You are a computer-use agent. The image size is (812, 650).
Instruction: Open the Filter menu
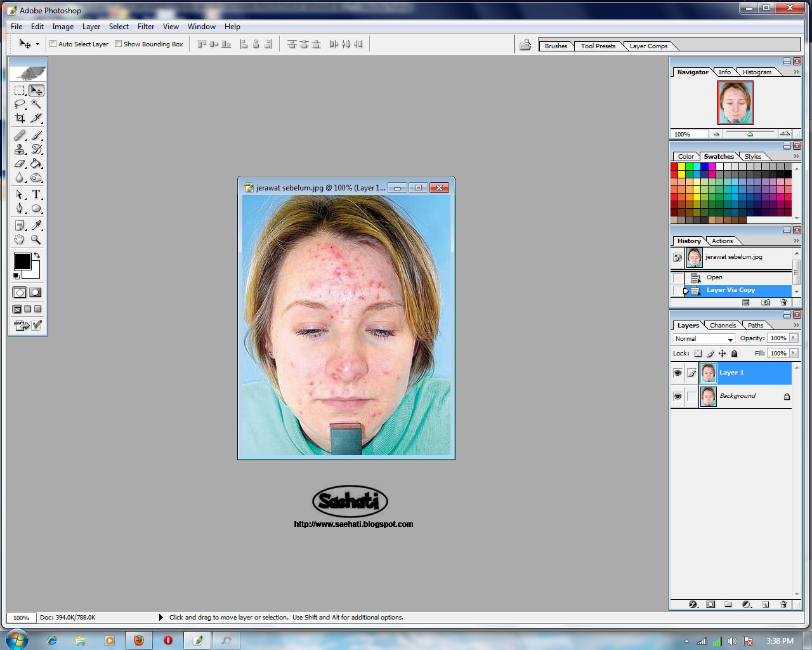146,26
